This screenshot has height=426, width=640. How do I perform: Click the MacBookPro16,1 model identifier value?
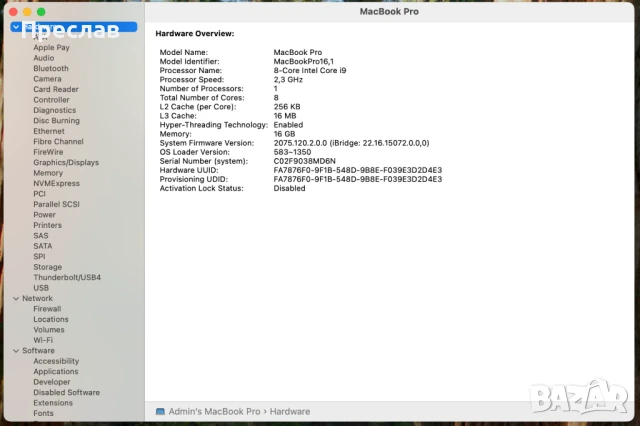tap(303, 62)
